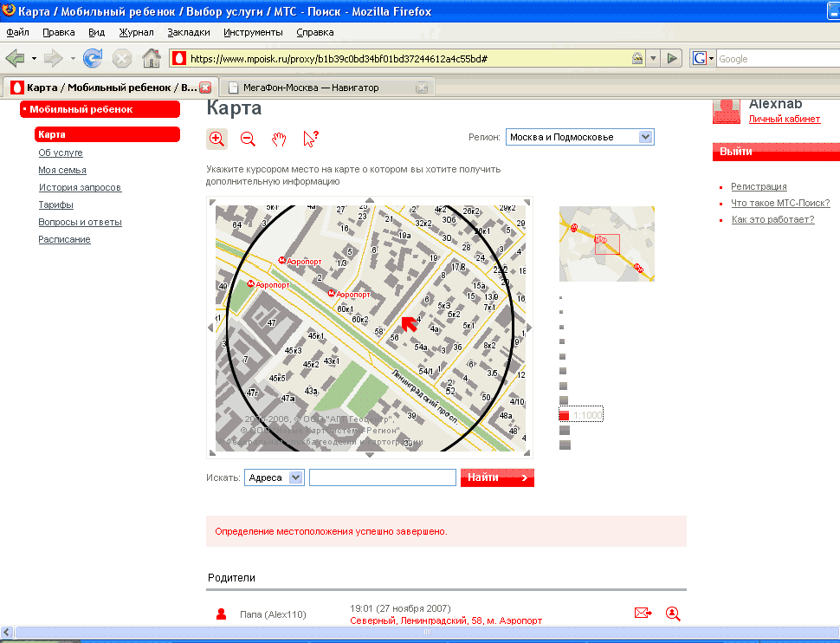840x643 pixels.
Task: Click the Мобильный ребенок section header
Action: pos(100,109)
